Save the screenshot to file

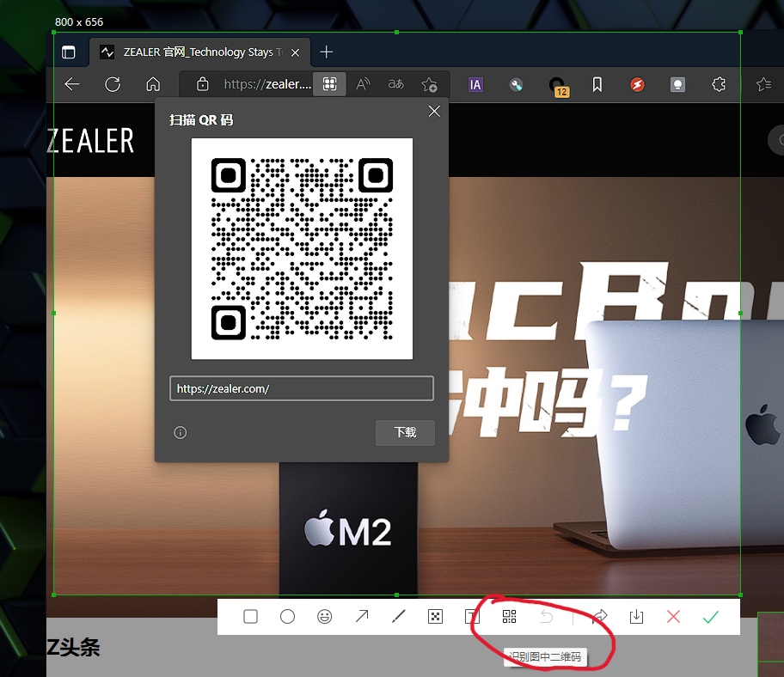(636, 617)
